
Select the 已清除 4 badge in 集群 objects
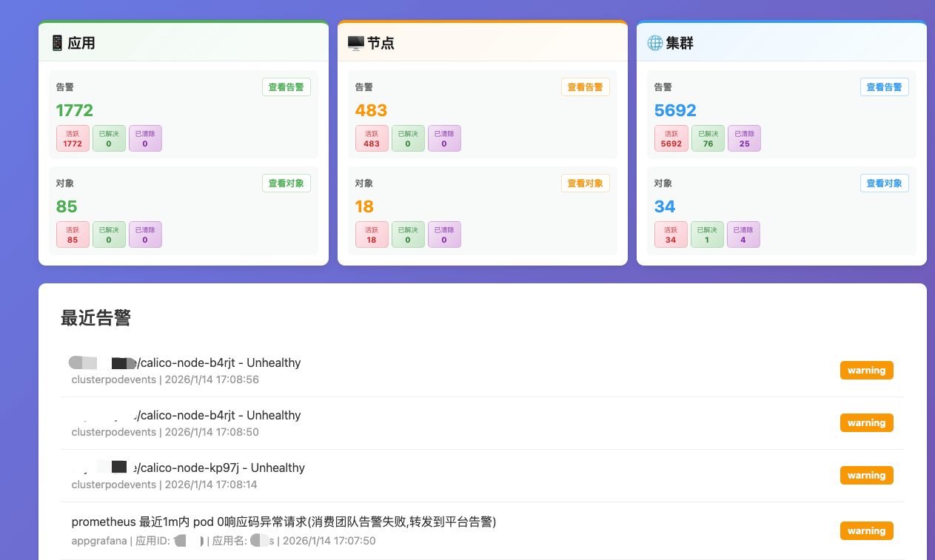pos(743,235)
